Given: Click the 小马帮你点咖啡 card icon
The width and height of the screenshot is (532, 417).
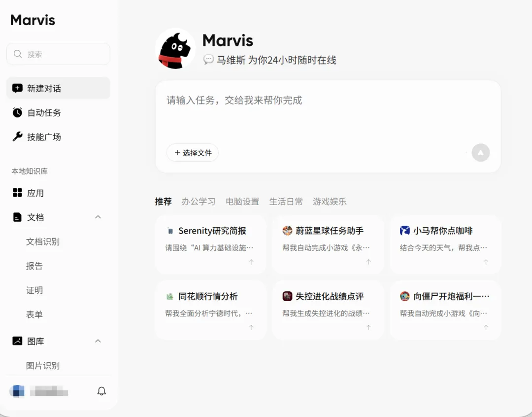Looking at the screenshot, I should coord(405,231).
